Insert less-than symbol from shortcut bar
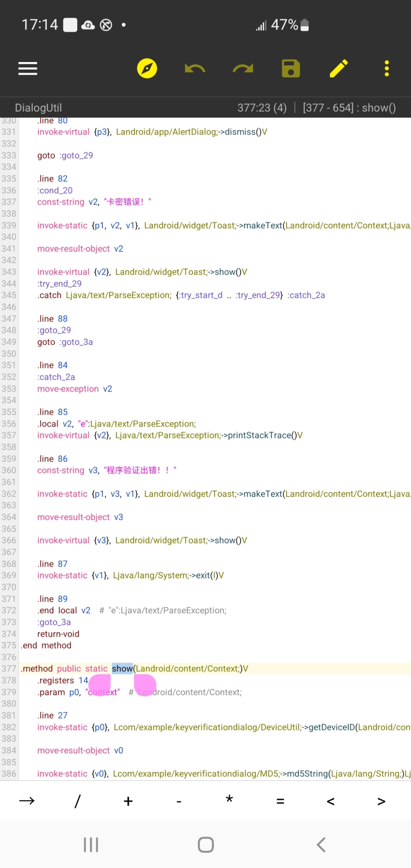The height and width of the screenshot is (868, 411). pyautogui.click(x=331, y=801)
